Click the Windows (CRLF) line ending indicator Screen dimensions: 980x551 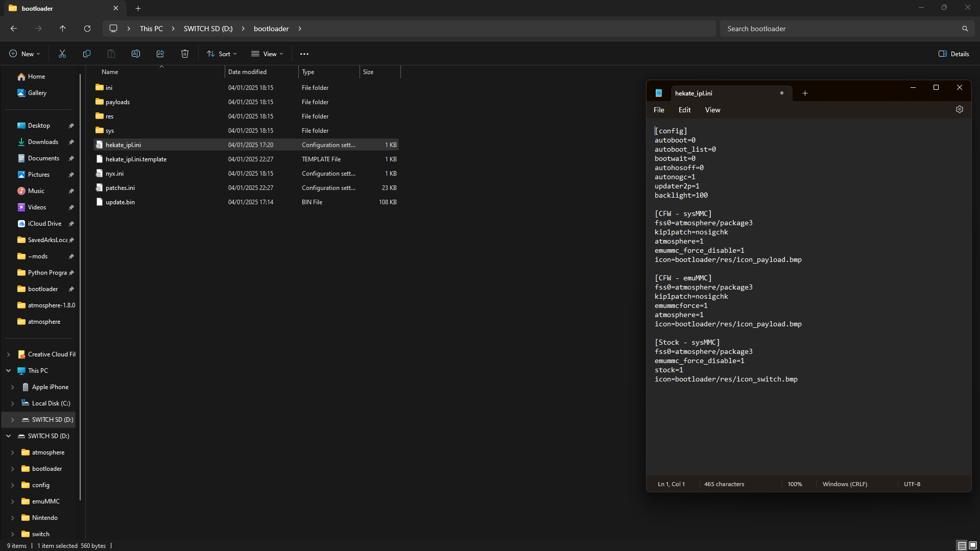click(x=845, y=484)
